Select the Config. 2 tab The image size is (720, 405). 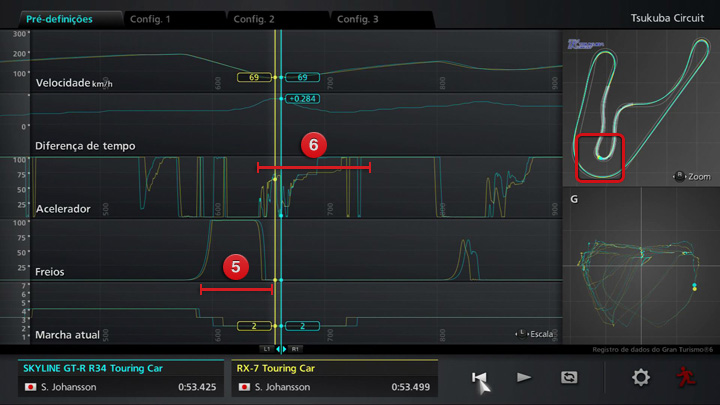tap(254, 19)
